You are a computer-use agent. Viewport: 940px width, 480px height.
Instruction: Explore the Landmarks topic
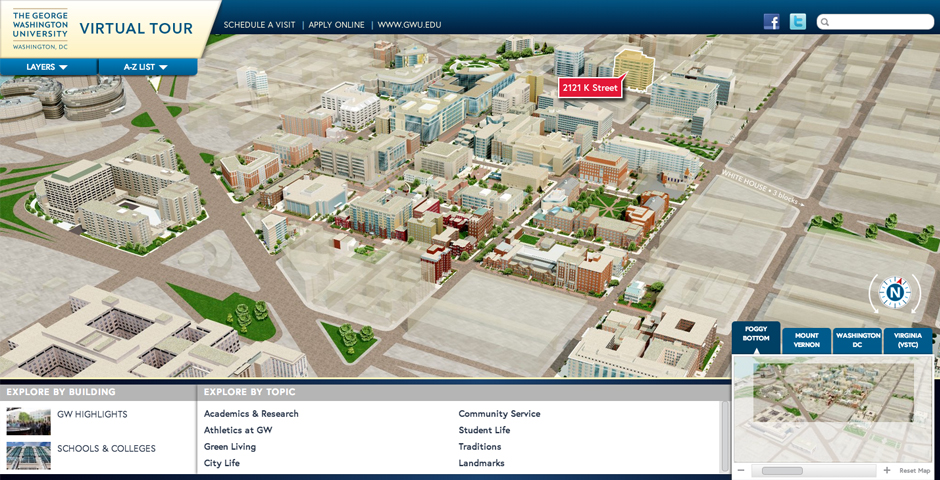click(481, 463)
